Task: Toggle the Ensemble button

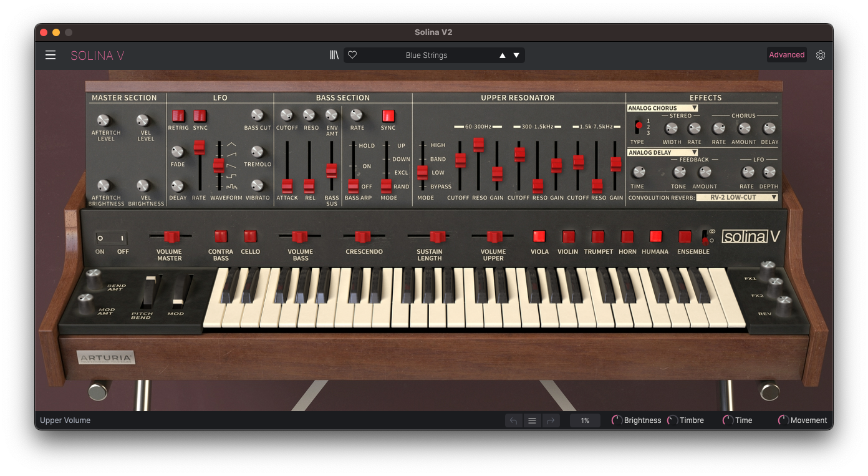Action: [x=685, y=236]
